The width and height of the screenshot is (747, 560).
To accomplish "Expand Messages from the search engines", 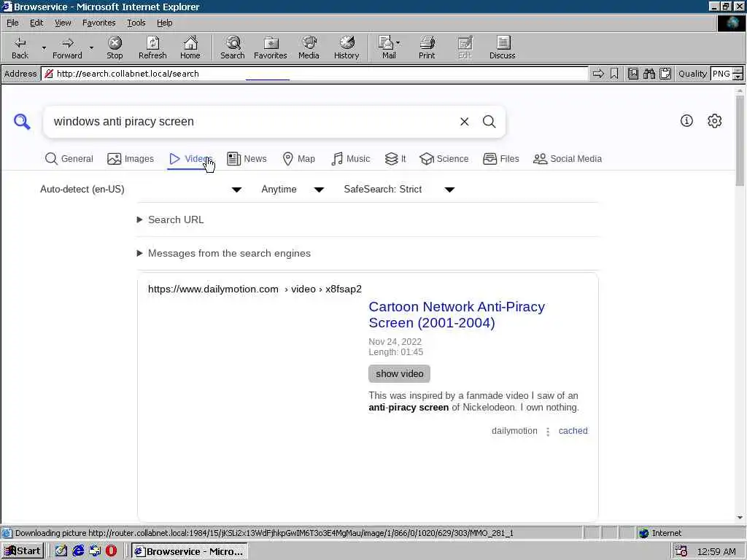I will click(224, 253).
